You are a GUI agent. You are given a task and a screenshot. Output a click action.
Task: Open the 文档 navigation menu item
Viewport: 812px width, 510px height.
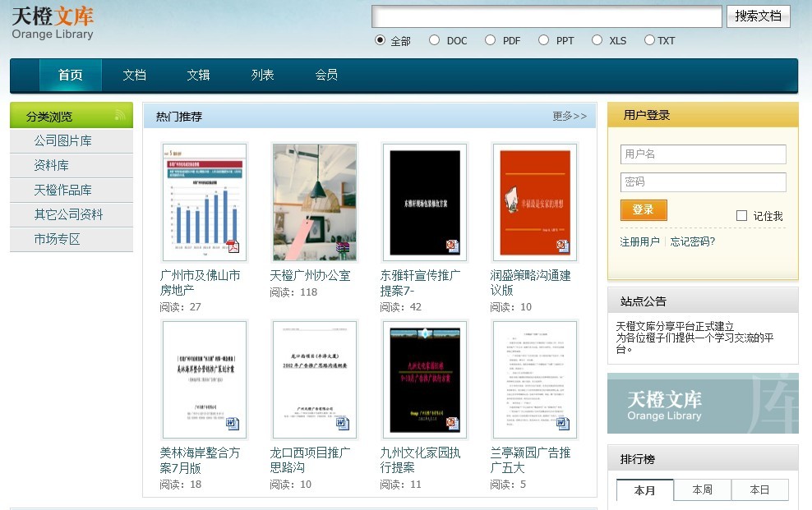pyautogui.click(x=134, y=76)
